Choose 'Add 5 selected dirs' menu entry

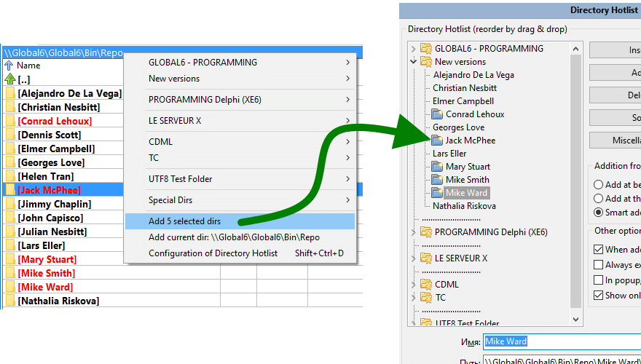pos(184,221)
